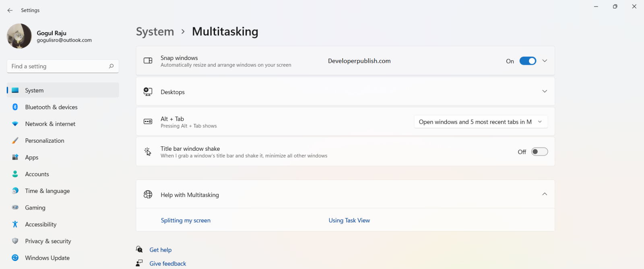Go to Accounts settings

[x=37, y=174]
